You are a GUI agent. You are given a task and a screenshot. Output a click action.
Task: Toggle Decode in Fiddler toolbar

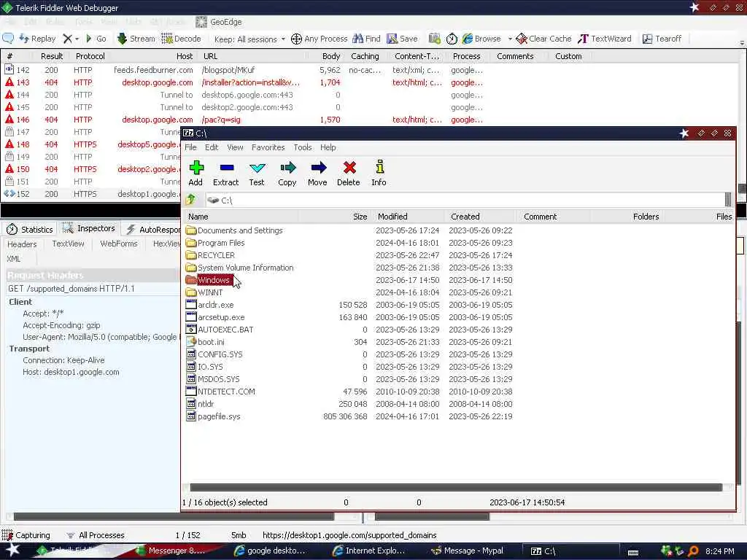[181, 39]
